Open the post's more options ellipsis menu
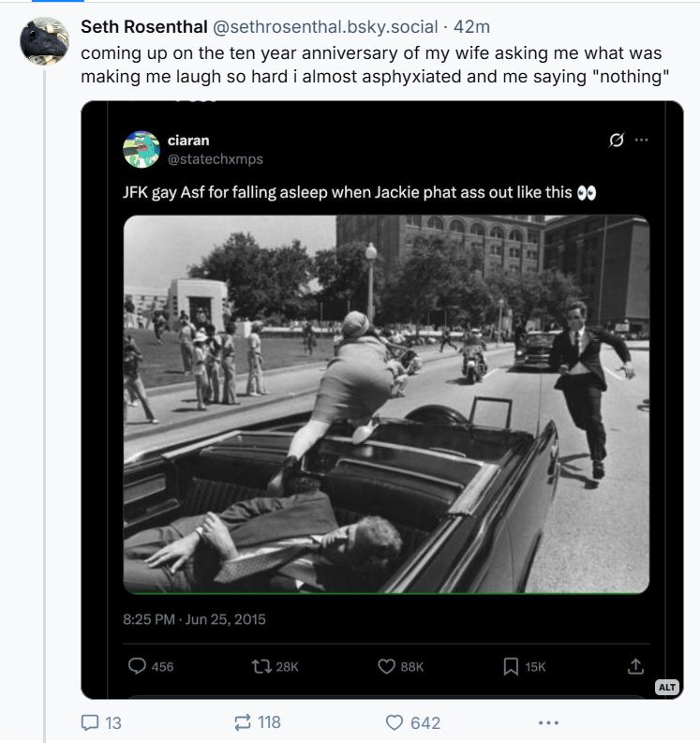The width and height of the screenshot is (700, 743). [x=548, y=722]
